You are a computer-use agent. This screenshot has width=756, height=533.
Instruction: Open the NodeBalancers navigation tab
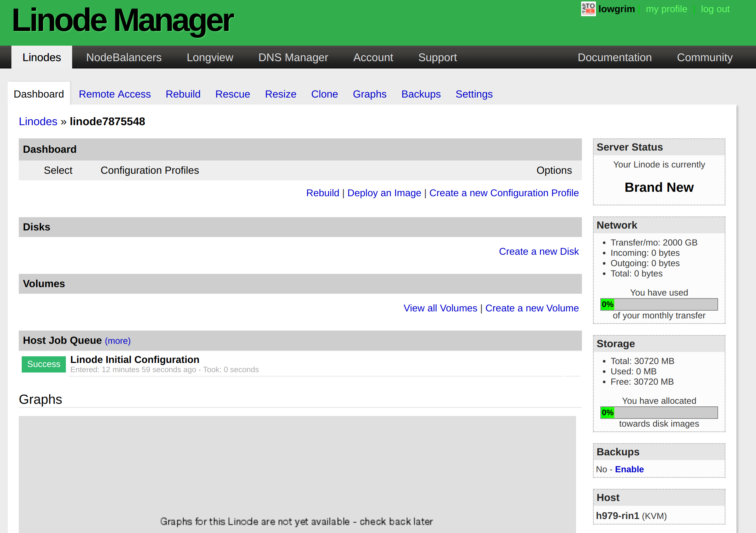click(124, 57)
